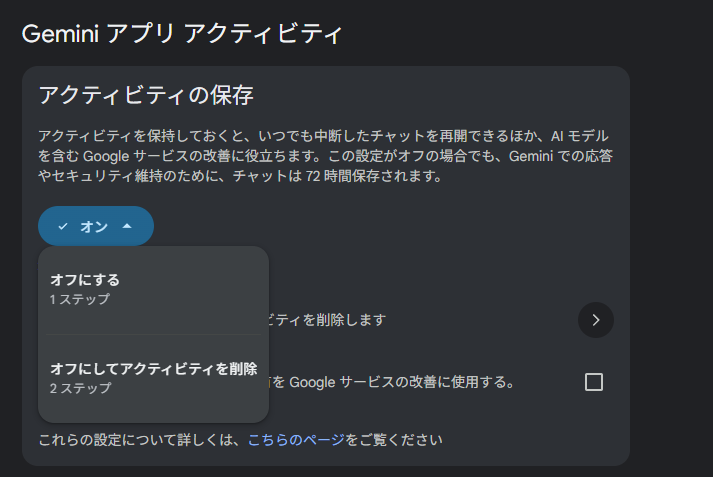Choose オフにしてアクティビティを削除 option
This screenshot has width=713, height=477.
pyautogui.click(x=154, y=378)
